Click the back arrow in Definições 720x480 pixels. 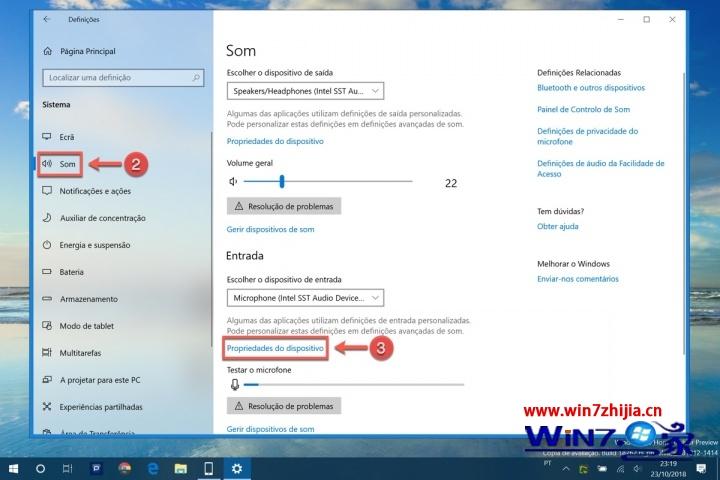47,19
